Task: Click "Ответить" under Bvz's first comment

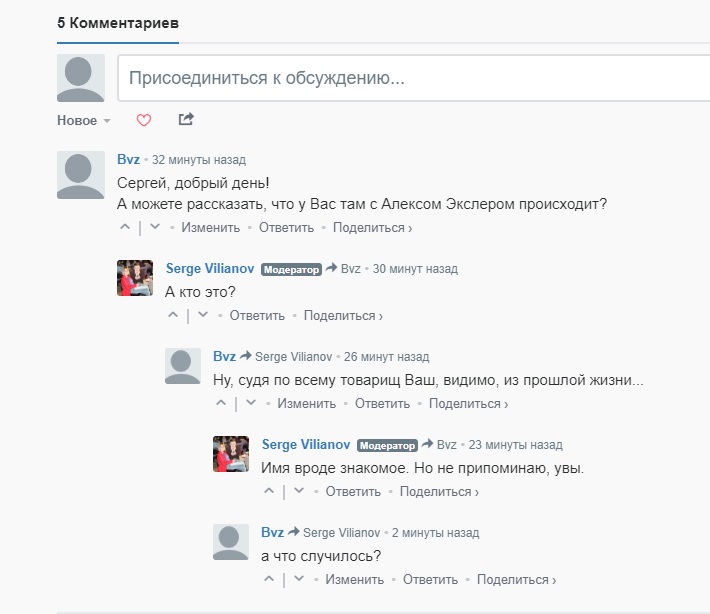Action: click(286, 227)
